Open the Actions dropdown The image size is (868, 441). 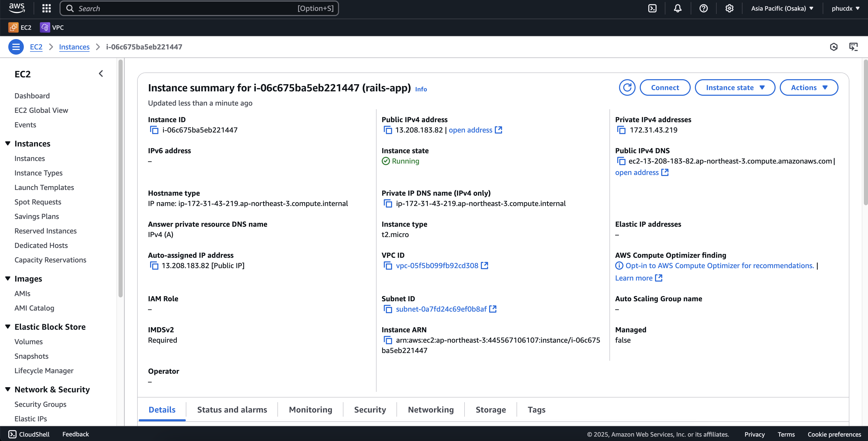[x=809, y=87]
